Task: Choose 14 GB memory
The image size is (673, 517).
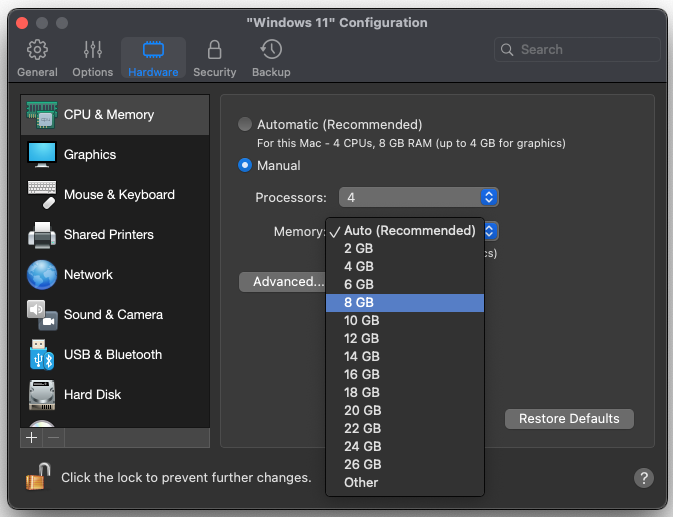Action: (405, 357)
